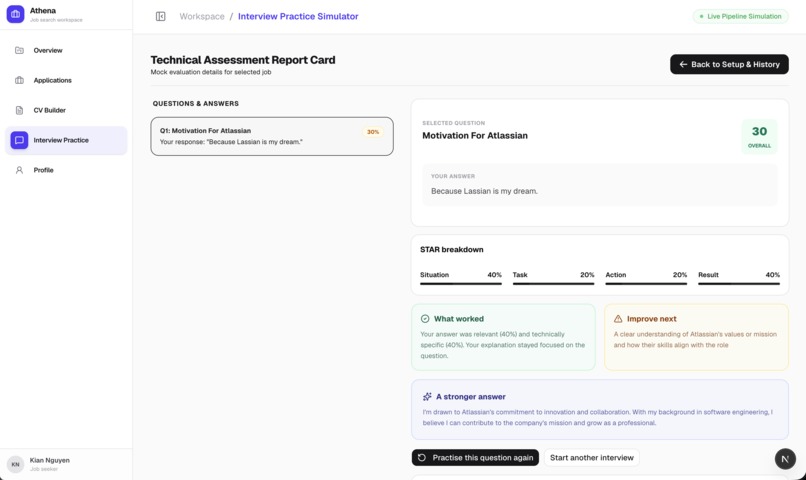Click the Overview folder icon
806x480 pixels.
(19, 50)
